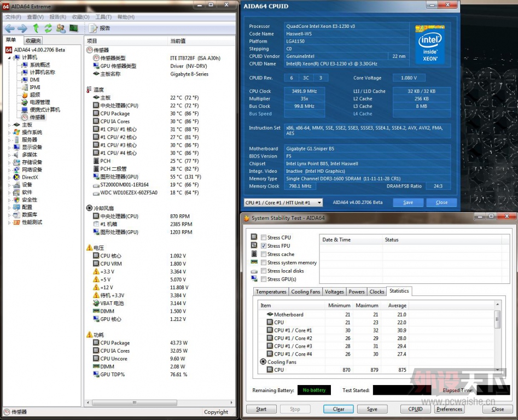Click the AIDA64 Extreme title bar logo

pos(6,6)
